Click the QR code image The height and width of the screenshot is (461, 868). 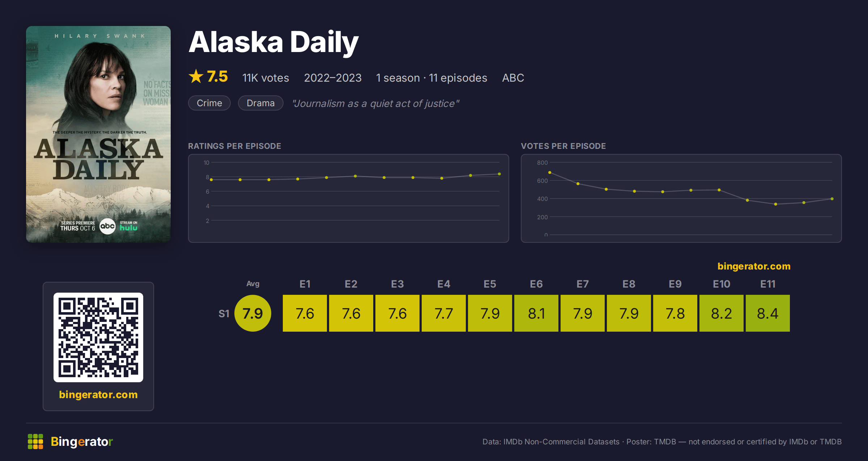(98, 337)
